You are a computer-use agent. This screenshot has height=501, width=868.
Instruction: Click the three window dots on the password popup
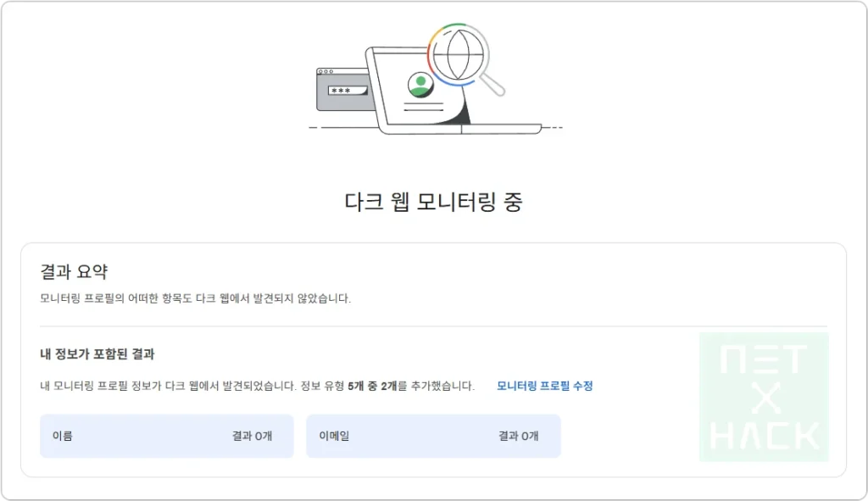point(325,71)
